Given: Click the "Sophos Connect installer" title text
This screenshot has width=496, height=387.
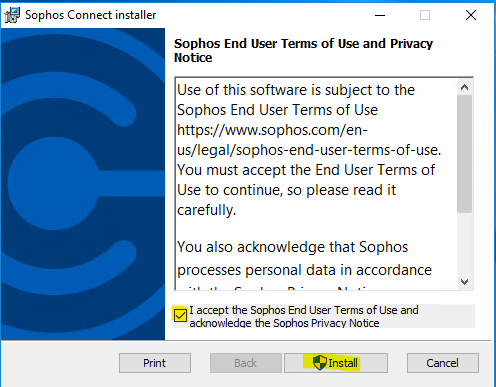Looking at the screenshot, I should pos(91,15).
